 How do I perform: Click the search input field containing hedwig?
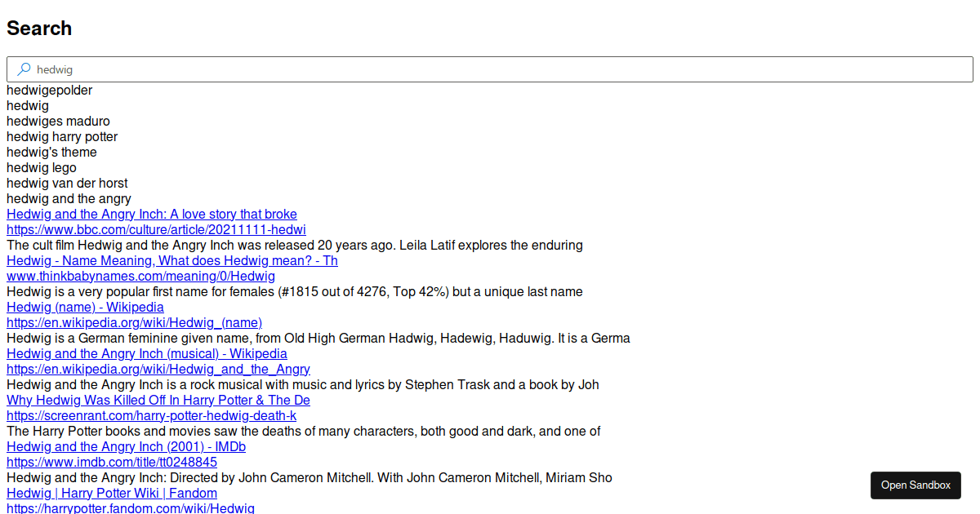(490, 69)
